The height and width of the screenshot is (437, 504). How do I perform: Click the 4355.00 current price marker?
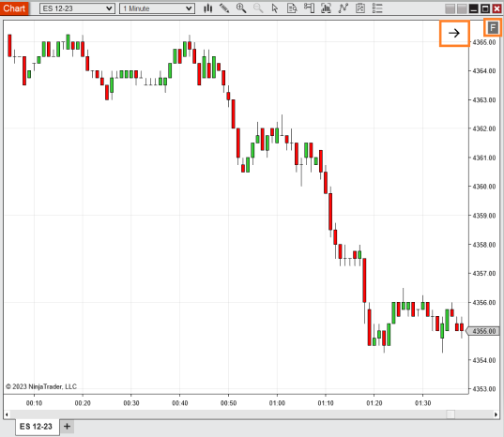[x=483, y=331]
